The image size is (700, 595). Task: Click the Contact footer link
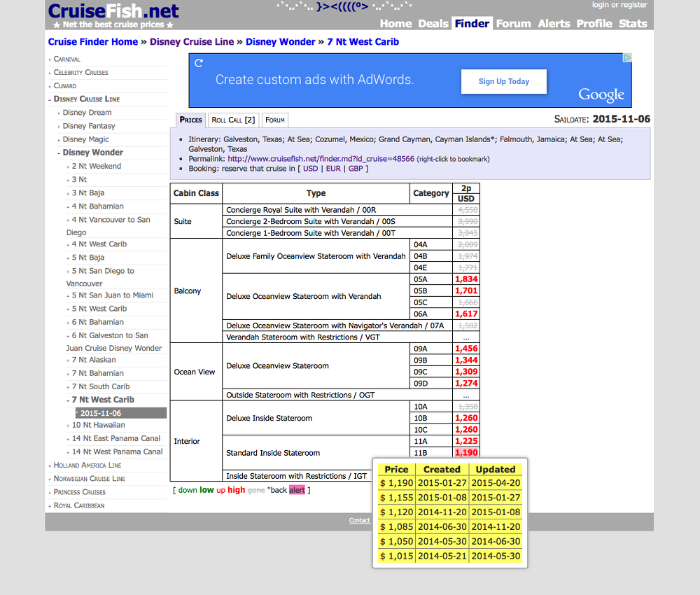click(359, 520)
